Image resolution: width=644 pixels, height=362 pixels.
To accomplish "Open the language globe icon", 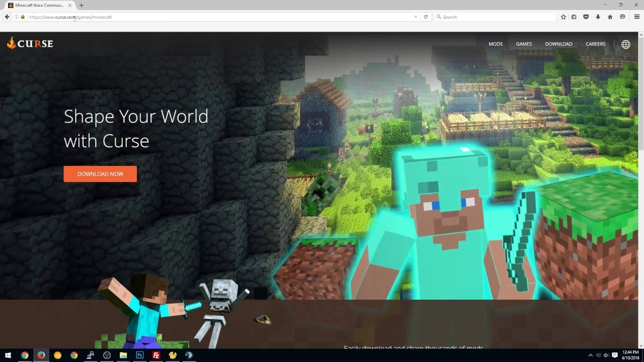I will coord(626,44).
